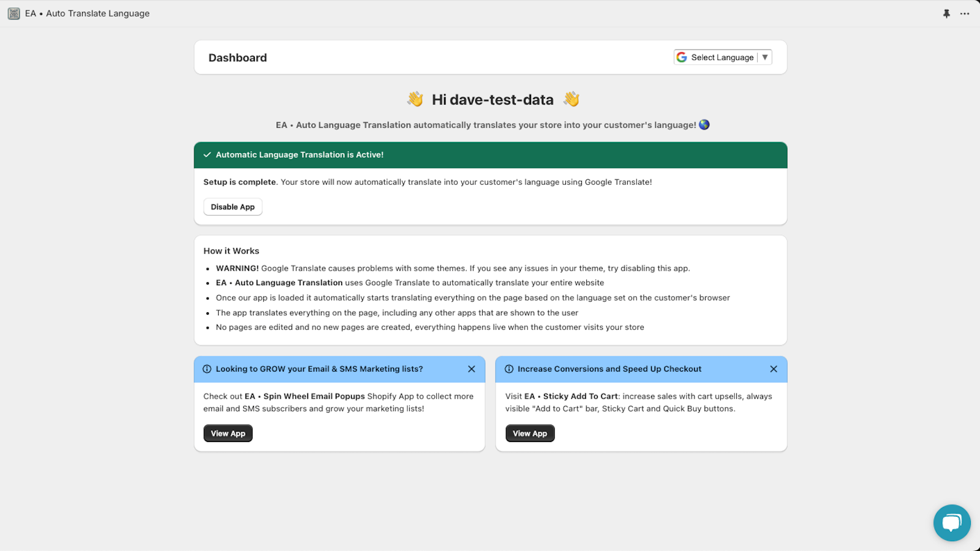The image size is (980, 551).
Task: Click 'Setup is complete' text
Action: 239,182
